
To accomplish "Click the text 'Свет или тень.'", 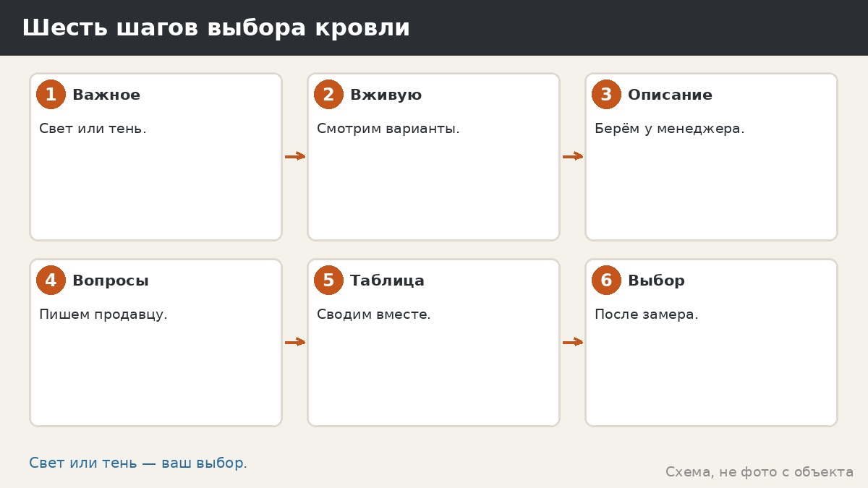I will pyautogui.click(x=93, y=129).
